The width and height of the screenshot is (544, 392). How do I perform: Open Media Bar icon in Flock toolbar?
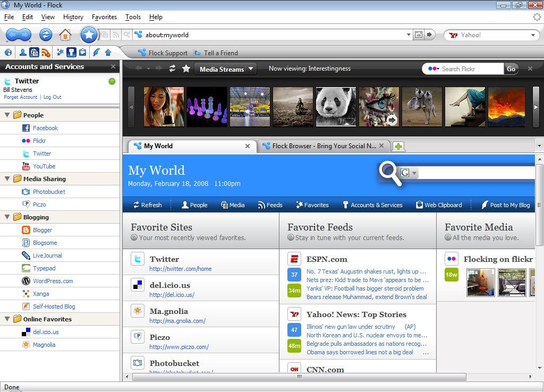click(x=34, y=53)
